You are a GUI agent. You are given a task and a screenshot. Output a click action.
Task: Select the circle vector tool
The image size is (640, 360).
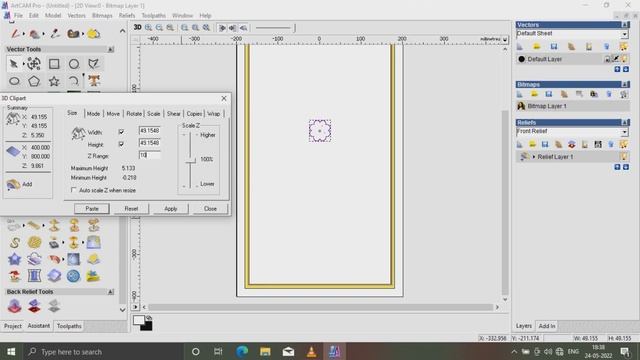(74, 64)
